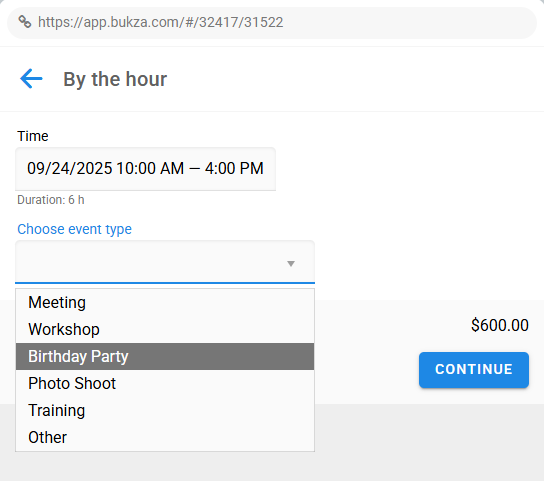Click the $600.00 price total
The width and height of the screenshot is (544, 481).
(500, 326)
